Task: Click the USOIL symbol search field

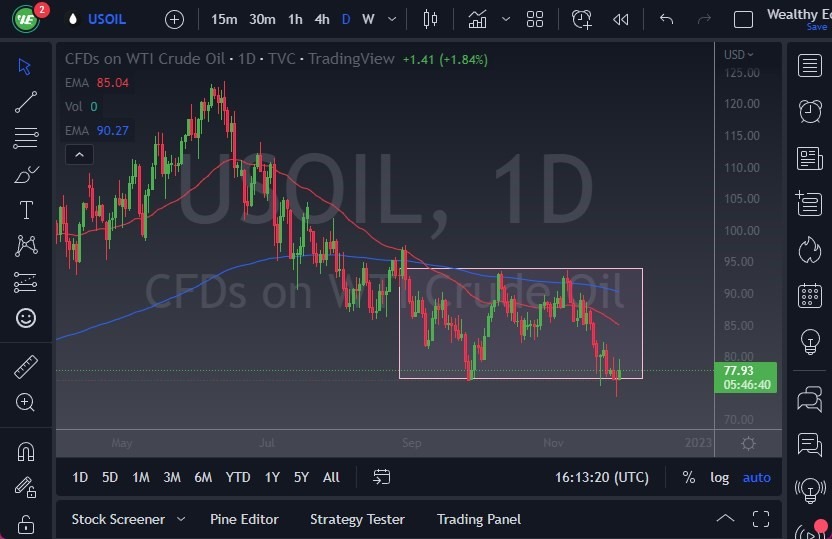Action: tap(107, 19)
